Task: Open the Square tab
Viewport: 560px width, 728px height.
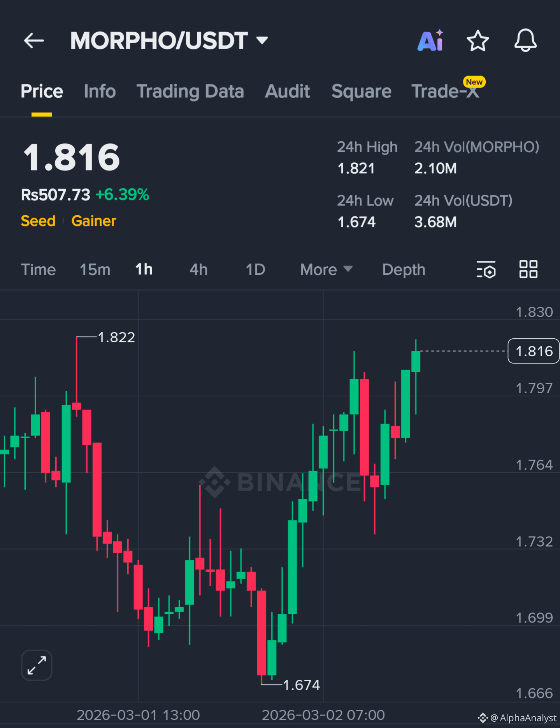Action: 362,91
